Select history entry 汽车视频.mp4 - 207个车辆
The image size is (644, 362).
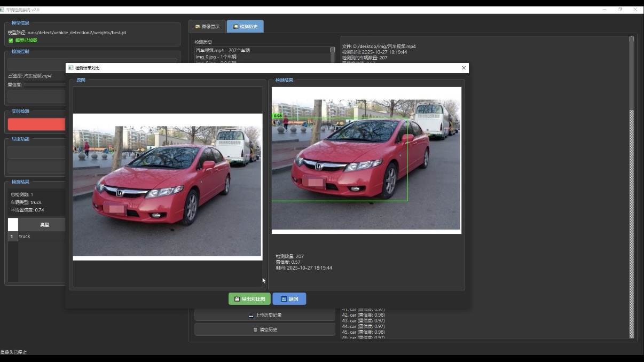262,50
